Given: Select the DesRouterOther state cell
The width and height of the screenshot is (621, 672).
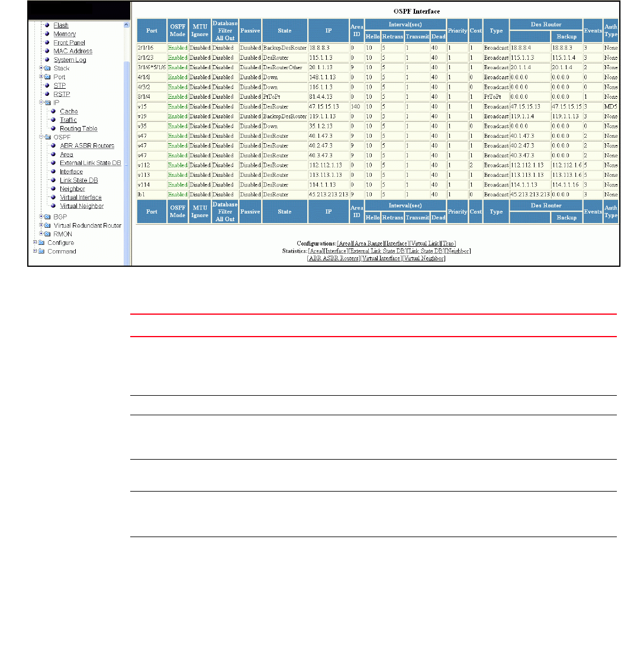Looking at the screenshot, I should [x=285, y=67].
